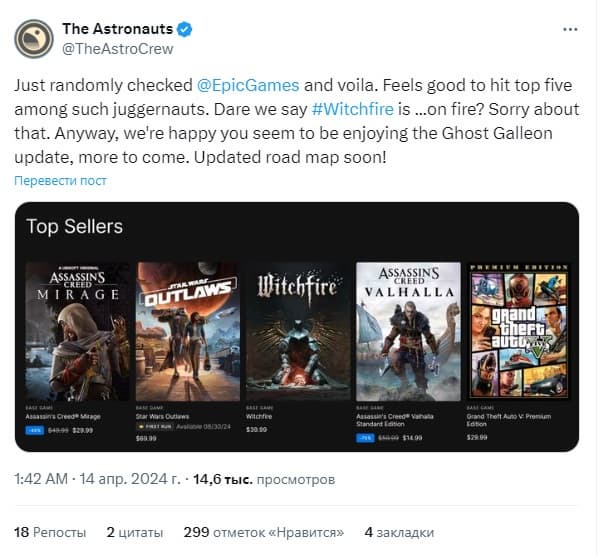Follow the #Witchfire hashtag link
Screen dimensions: 598x556
pyautogui.click(x=352, y=109)
